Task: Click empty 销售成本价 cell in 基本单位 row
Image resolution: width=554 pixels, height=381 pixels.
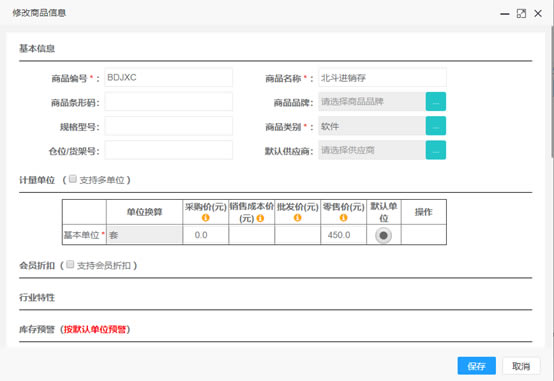Action: 252,235
